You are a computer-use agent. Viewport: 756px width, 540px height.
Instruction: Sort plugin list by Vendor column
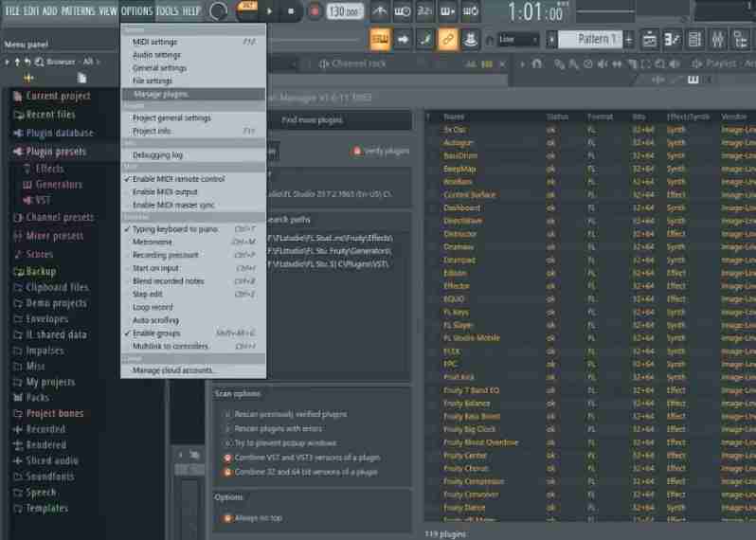pos(734,117)
